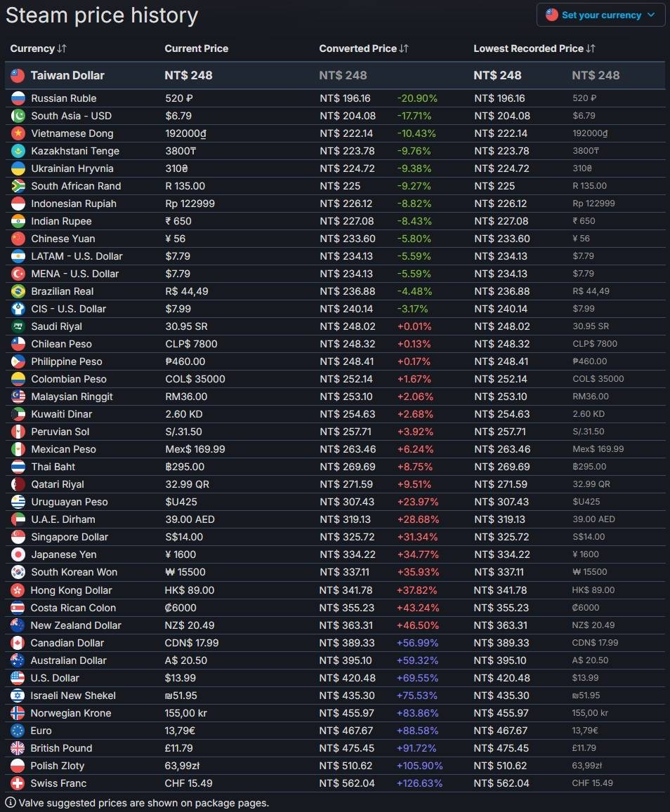Select the U.A.E. Dirham currency name

[63, 519]
